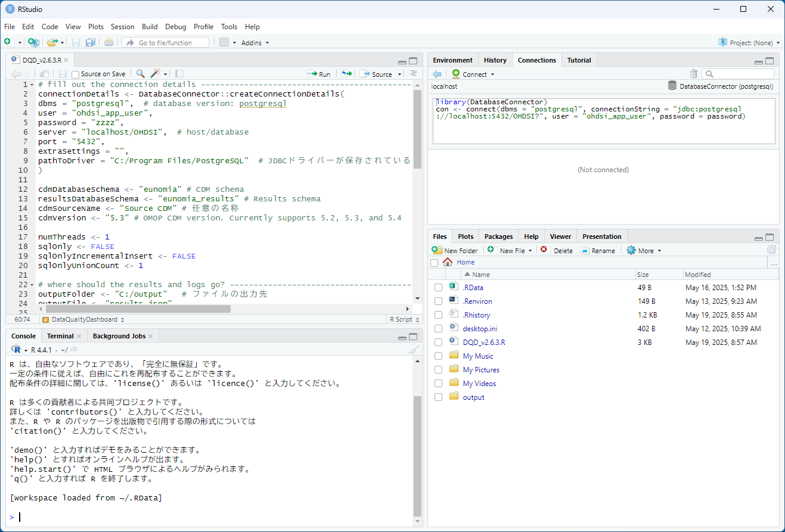This screenshot has width=785, height=532.
Task: Switch to the Environment tab
Action: [x=452, y=60]
